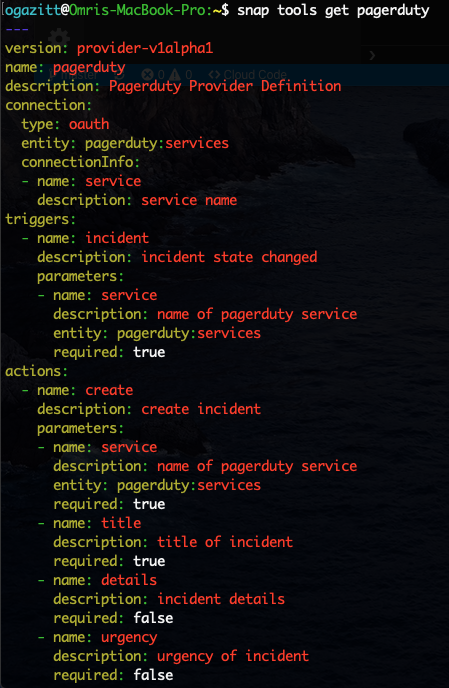Screen dimensions: 449x688
Task: Open the faint settings gear icon
Action: point(59,39)
